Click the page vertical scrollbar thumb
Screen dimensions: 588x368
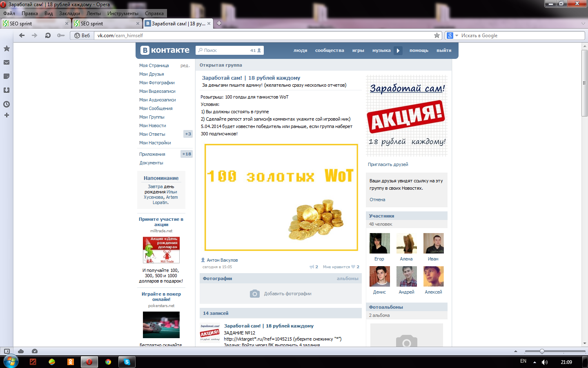coord(584,83)
